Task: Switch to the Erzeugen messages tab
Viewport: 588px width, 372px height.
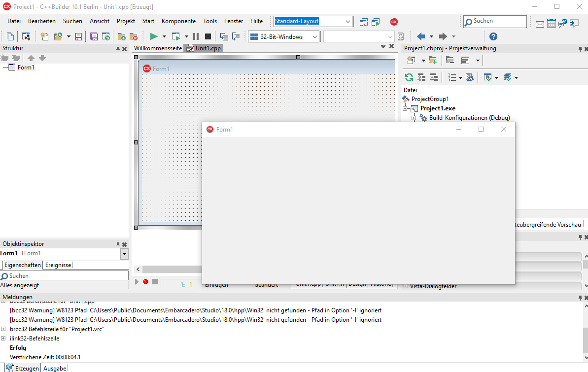Action: (x=23, y=368)
